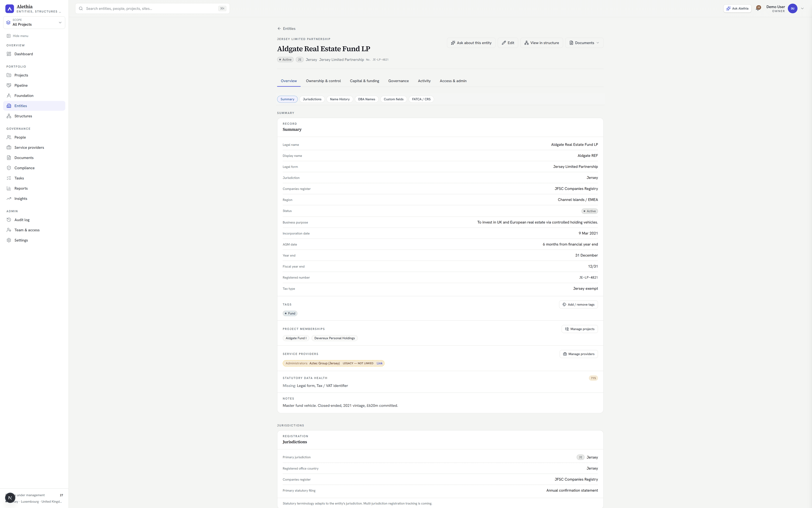Image resolution: width=812 pixels, height=508 pixels.
Task: Click Add / remove tags button
Action: point(578,305)
